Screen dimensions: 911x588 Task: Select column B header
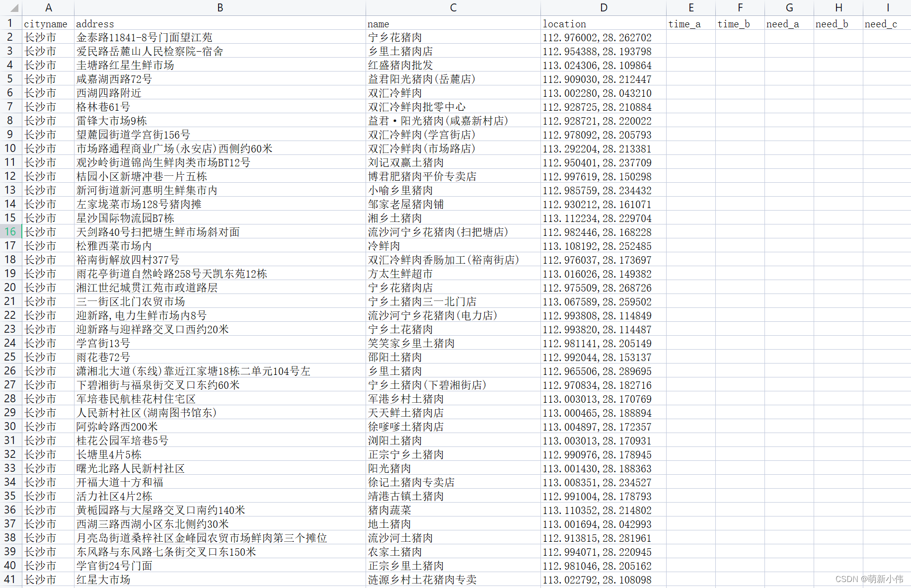220,7
